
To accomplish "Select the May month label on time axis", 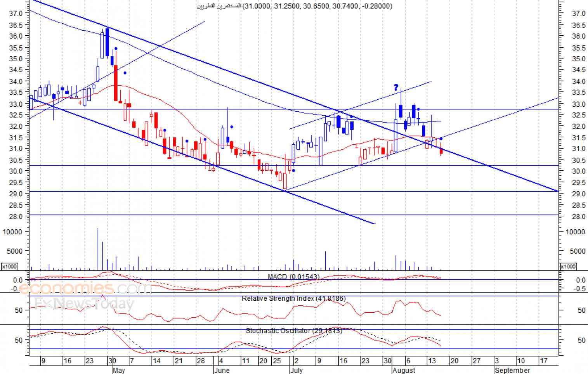I will [x=119, y=370].
